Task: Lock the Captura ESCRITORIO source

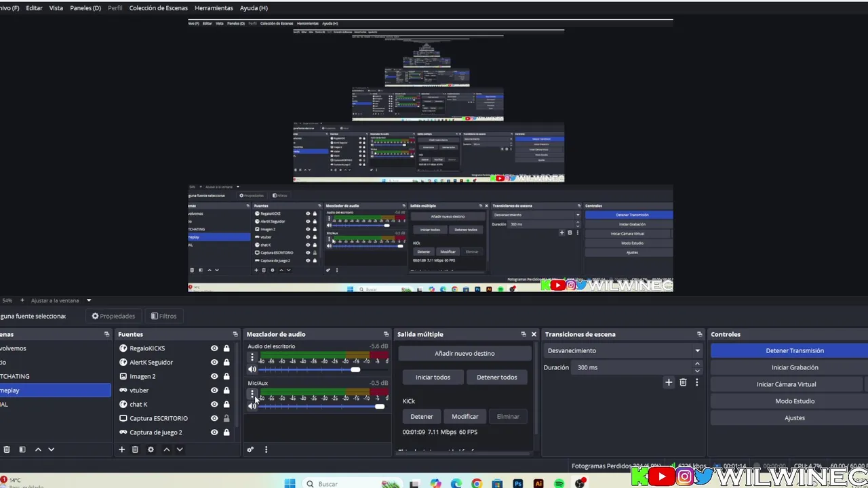Action: 226,418
